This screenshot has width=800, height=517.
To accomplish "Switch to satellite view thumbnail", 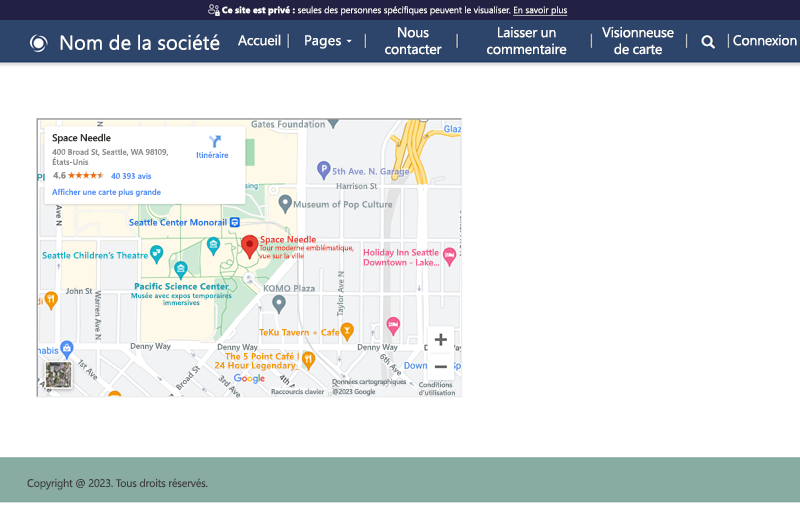I will click(x=59, y=374).
